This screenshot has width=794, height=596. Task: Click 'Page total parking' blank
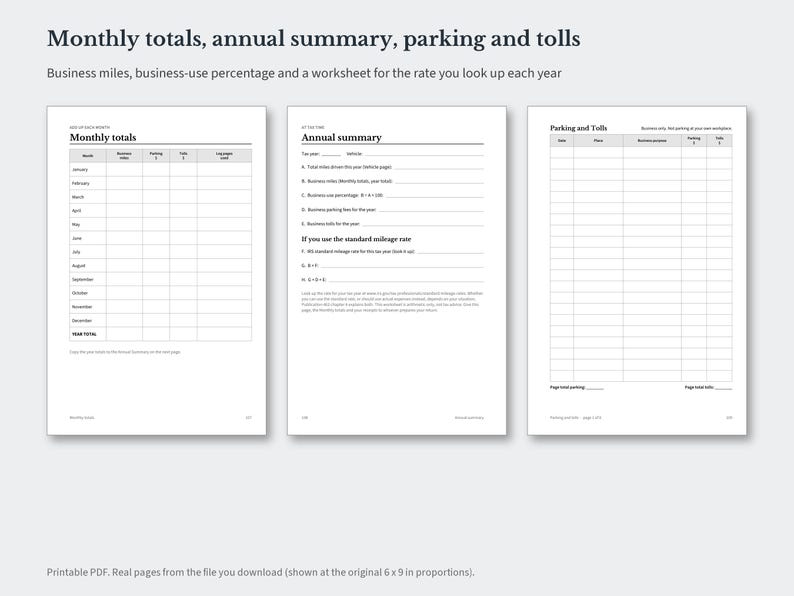(595, 388)
